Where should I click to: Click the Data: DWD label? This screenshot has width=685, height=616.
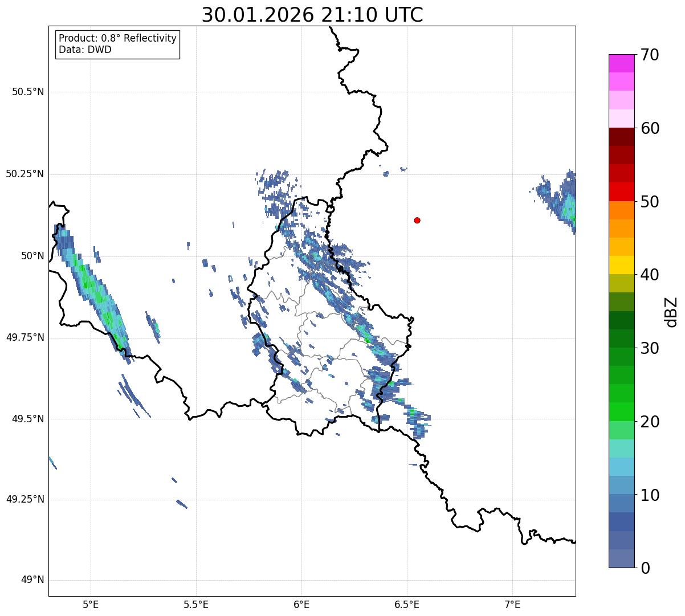coord(85,50)
